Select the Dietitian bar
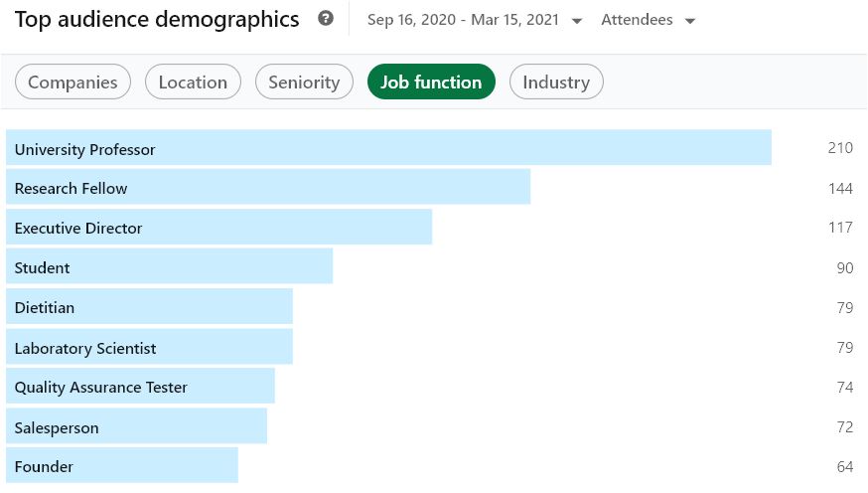 [149, 307]
